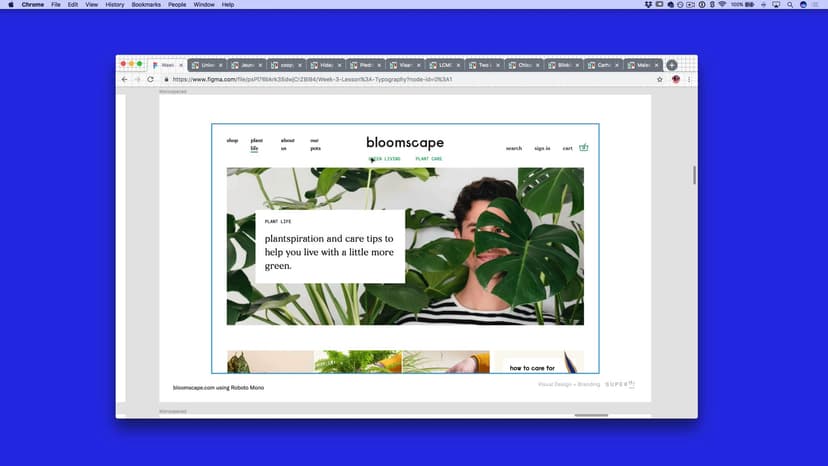This screenshot has width=828, height=466.
Task: Go back with Chrome's back arrow
Action: 125,79
